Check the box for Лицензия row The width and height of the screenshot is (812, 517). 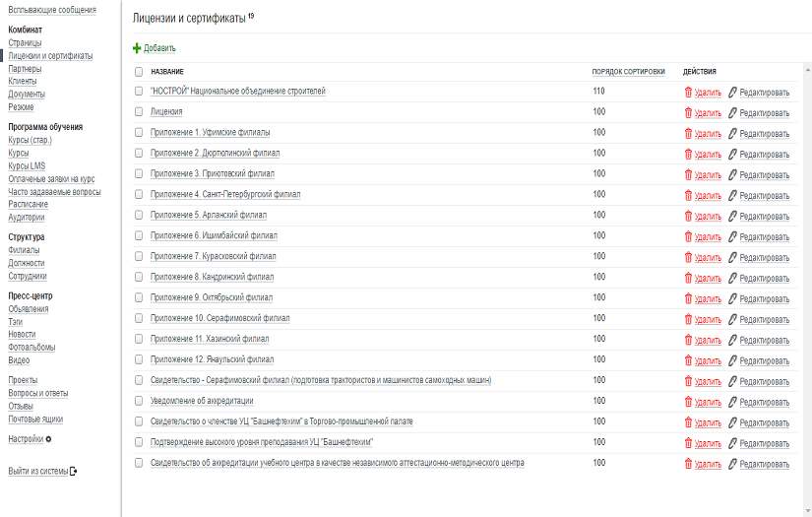pos(139,112)
